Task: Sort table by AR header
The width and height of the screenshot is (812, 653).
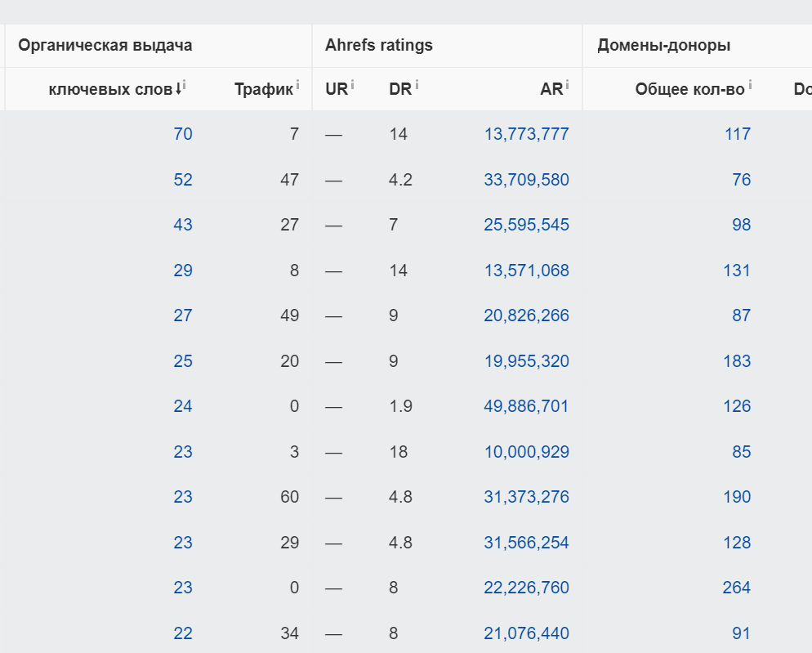Action: tap(551, 90)
